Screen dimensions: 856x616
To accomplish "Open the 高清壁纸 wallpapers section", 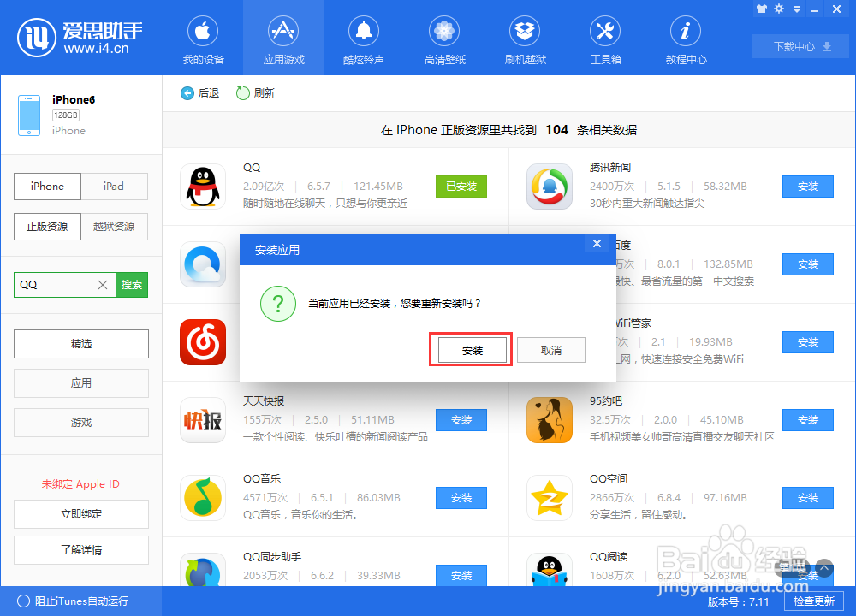I will (443, 38).
